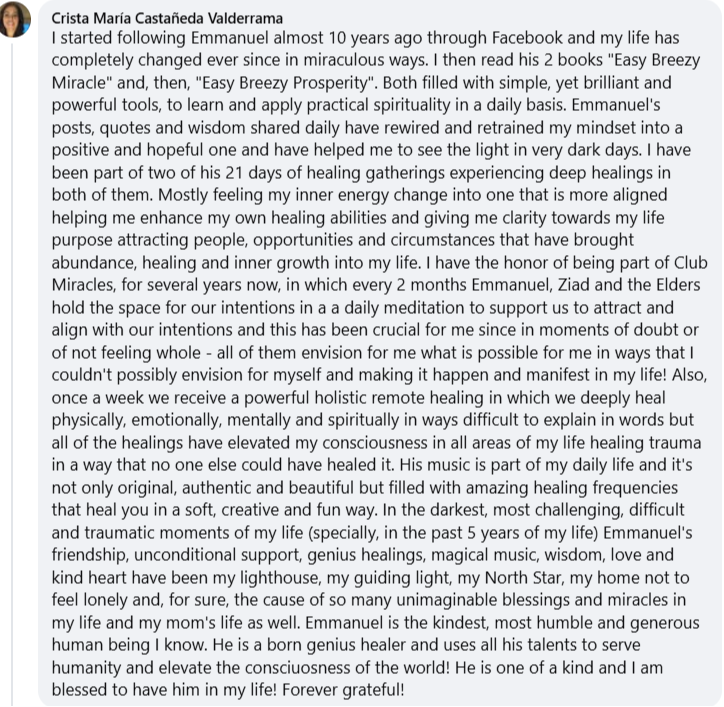The width and height of the screenshot is (724, 707).
Task: Open Crista María Castañeda Valderrama's profile name
Action: 167,18
